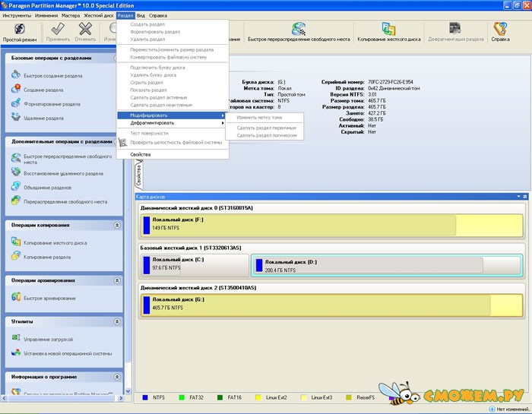
Task: Choose Свойства in Раздел menu
Action: tap(173, 154)
